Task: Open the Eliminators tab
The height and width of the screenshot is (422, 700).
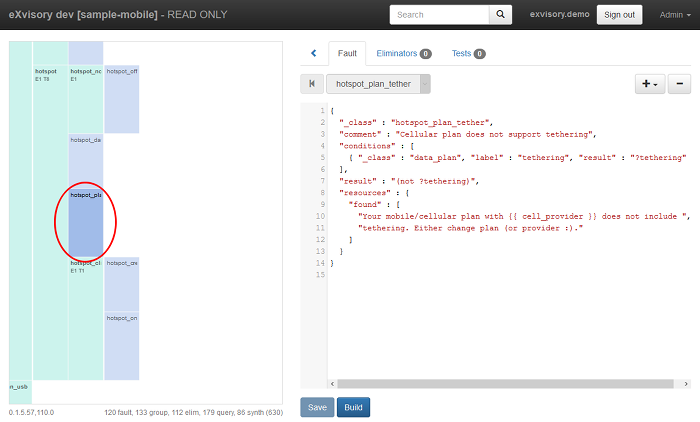Action: [x=404, y=54]
